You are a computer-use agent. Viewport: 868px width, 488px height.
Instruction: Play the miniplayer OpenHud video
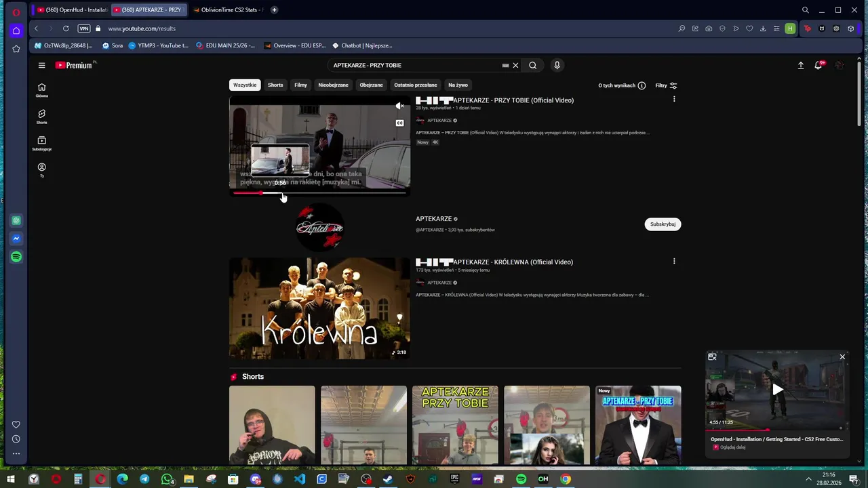777,389
